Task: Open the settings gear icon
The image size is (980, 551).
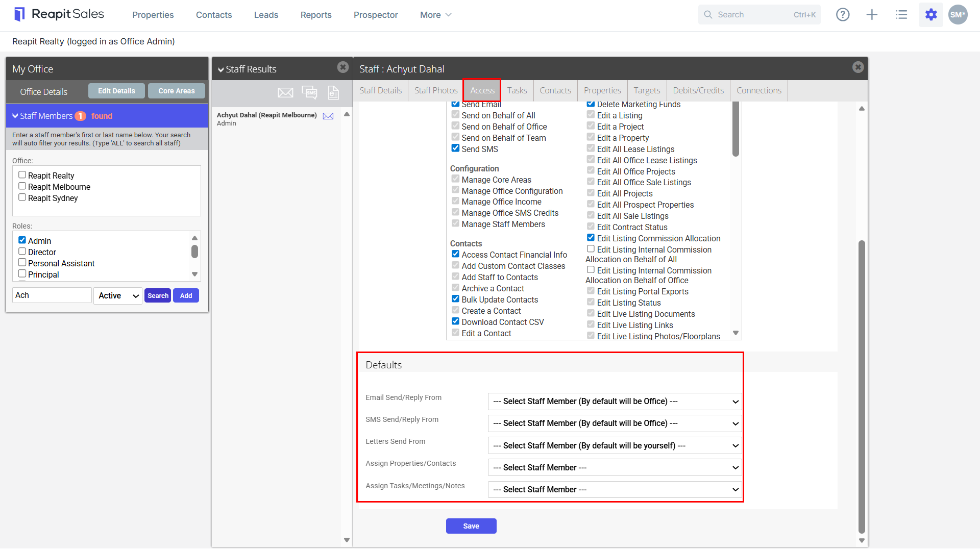Action: pos(931,15)
